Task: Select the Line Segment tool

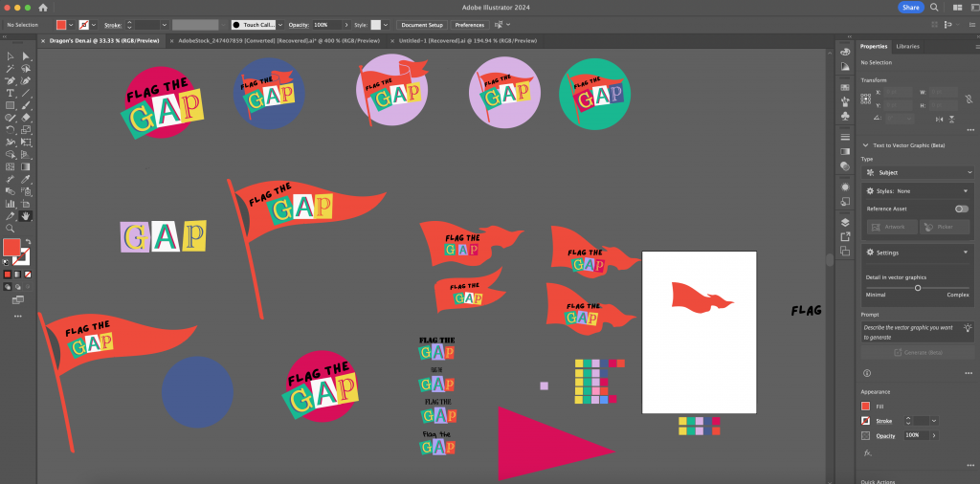Action: click(26, 93)
